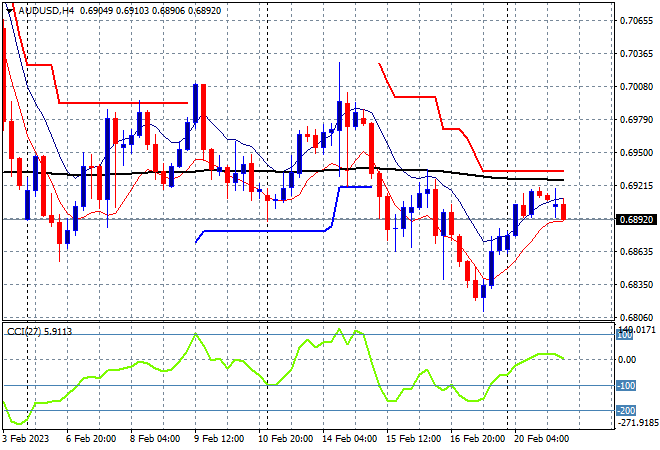Screen dimensions: 660x450
Task: Click the CCI 100 level tag
Action: 624,335
